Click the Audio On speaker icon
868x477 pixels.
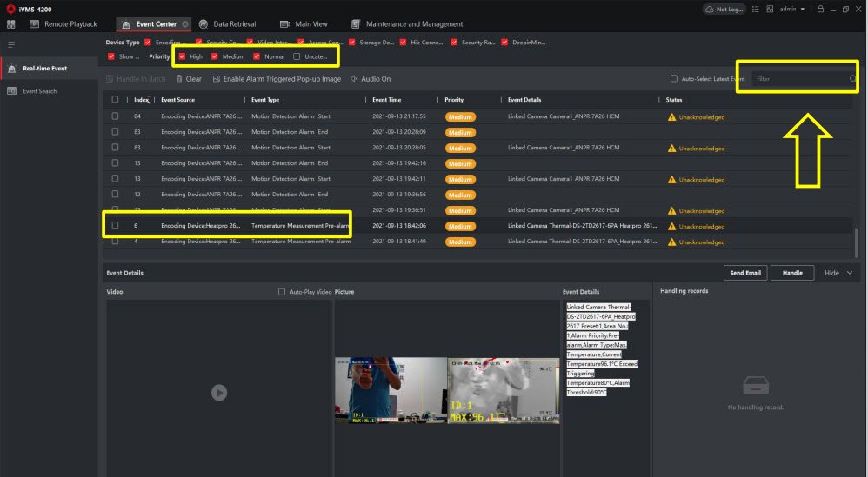[354, 79]
